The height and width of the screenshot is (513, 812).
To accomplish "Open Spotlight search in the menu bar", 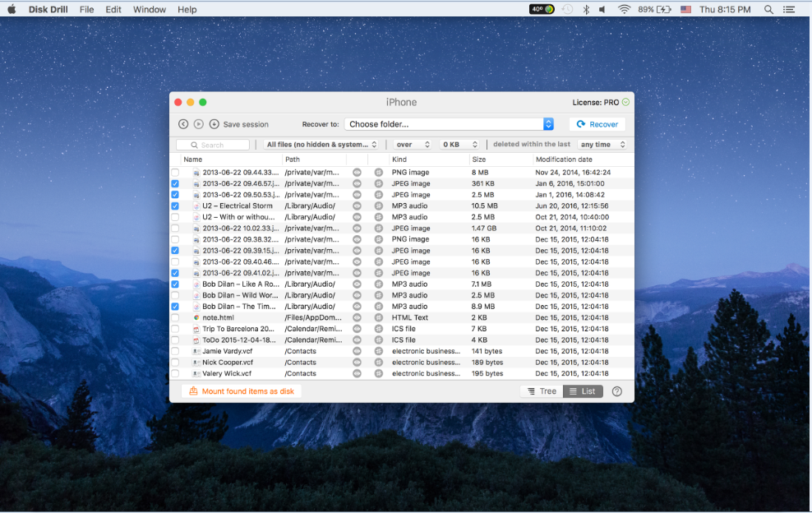I will [768, 9].
